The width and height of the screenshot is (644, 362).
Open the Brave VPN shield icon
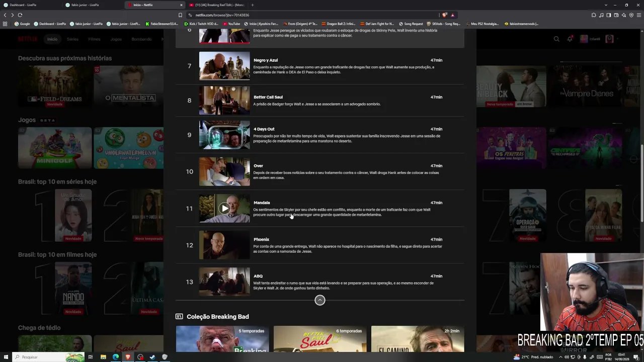pyautogui.click(x=631, y=15)
